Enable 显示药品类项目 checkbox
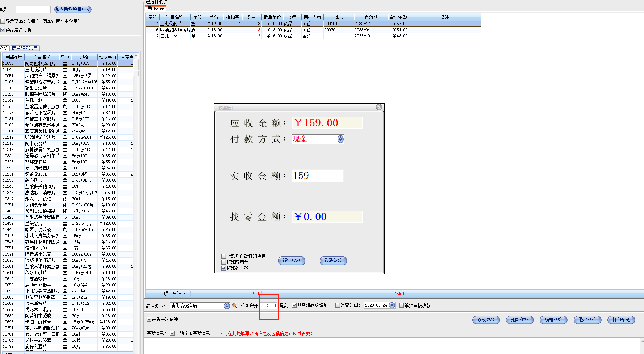Viewport: 644px width, 354px height. click(x=3, y=21)
